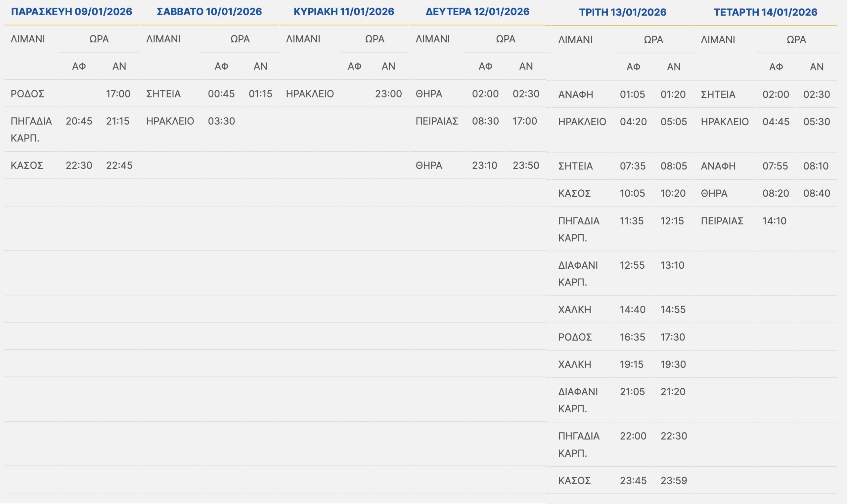Click ΡΟΔΟΣ port in Friday's schedule

click(x=27, y=94)
